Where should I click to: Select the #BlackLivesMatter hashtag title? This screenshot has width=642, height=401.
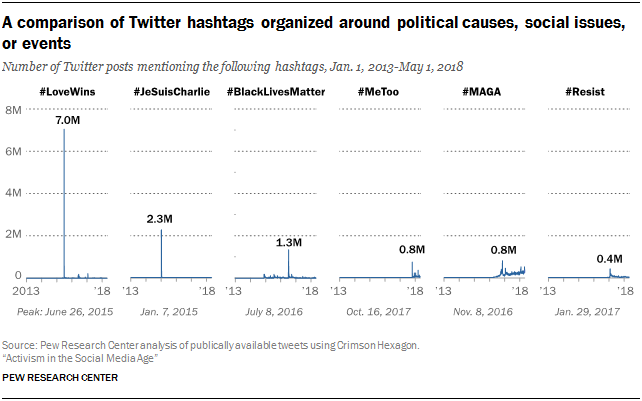tap(275, 93)
